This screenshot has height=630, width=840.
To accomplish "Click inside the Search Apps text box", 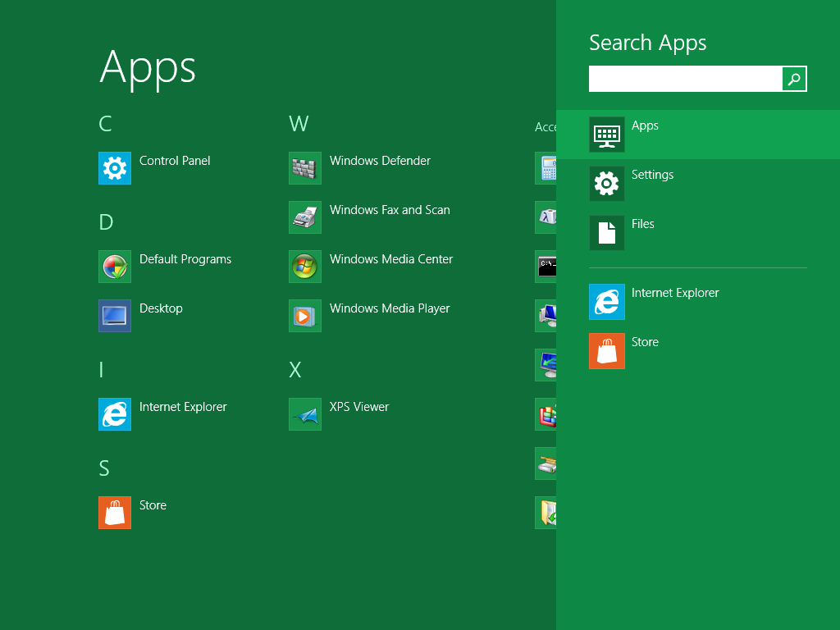I will 685,79.
